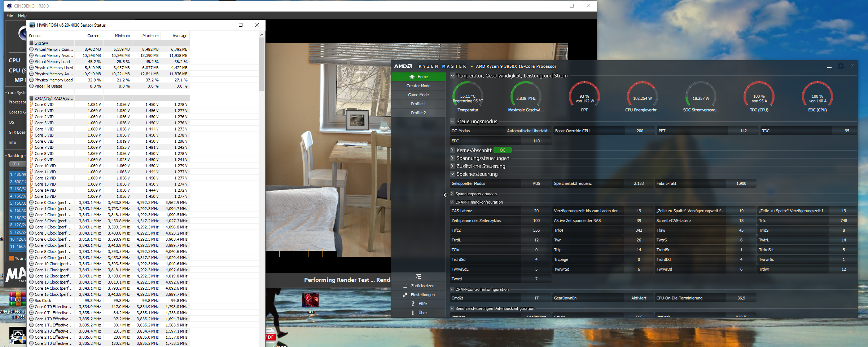Click the GearDownEn value Aktiviert
Screen dimensions: 868x347
pos(639,298)
